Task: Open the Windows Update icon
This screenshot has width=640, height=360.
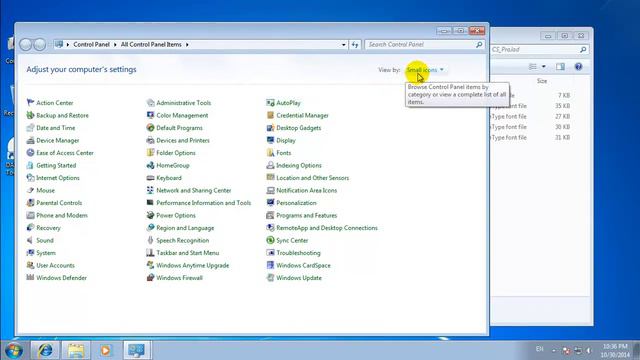Action: point(270,278)
